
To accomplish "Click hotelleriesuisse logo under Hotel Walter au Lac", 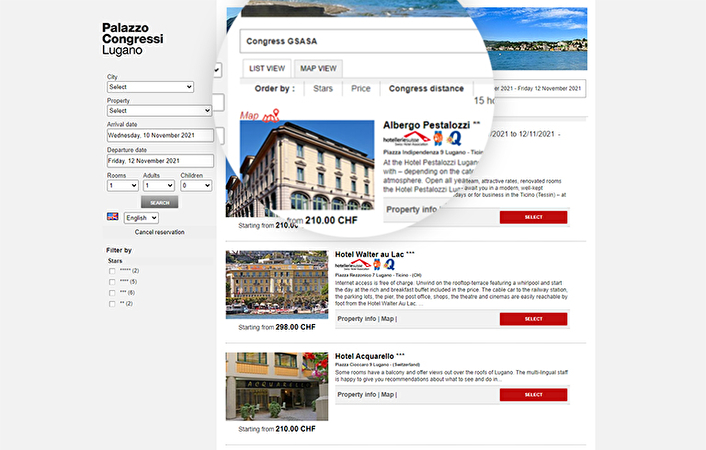I will point(353,265).
